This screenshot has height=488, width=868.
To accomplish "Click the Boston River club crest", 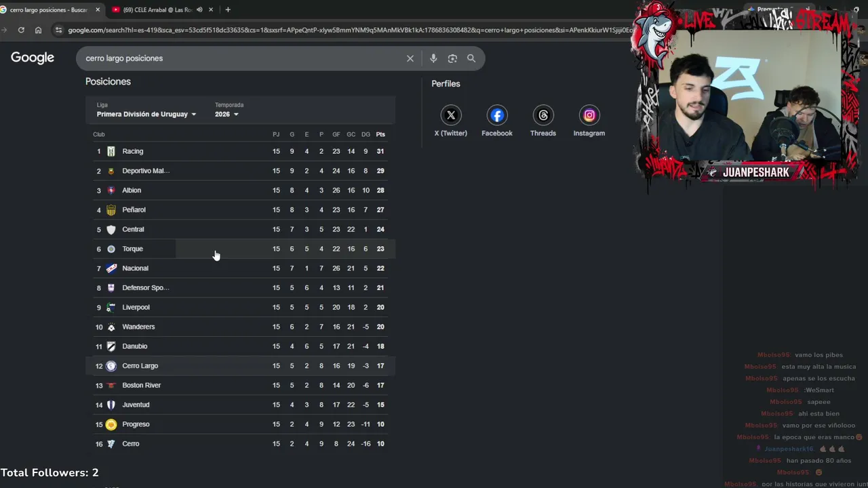I will coord(111,385).
